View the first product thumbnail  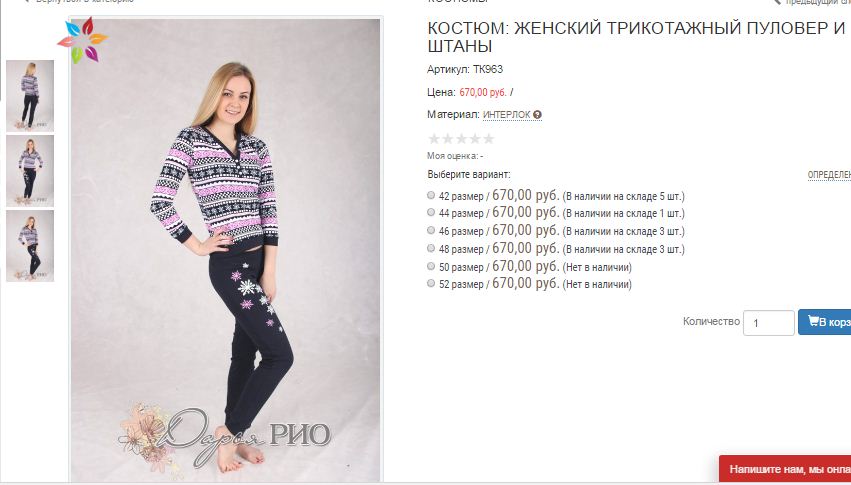click(x=30, y=96)
